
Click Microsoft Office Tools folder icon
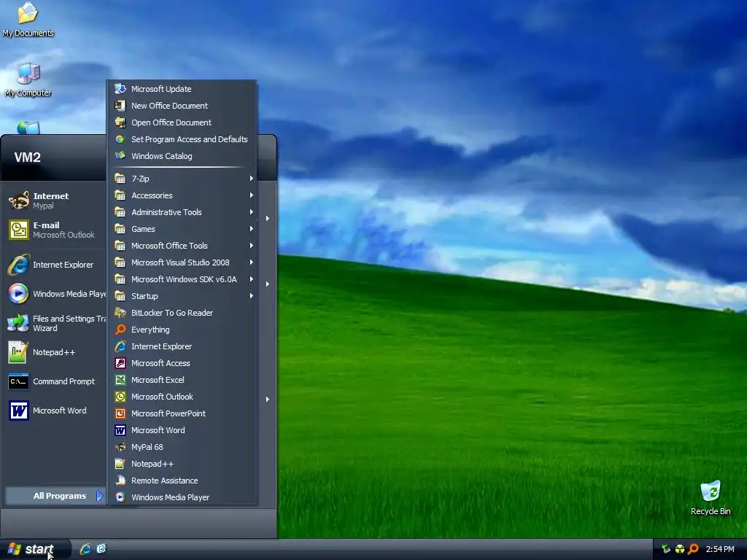pos(120,246)
